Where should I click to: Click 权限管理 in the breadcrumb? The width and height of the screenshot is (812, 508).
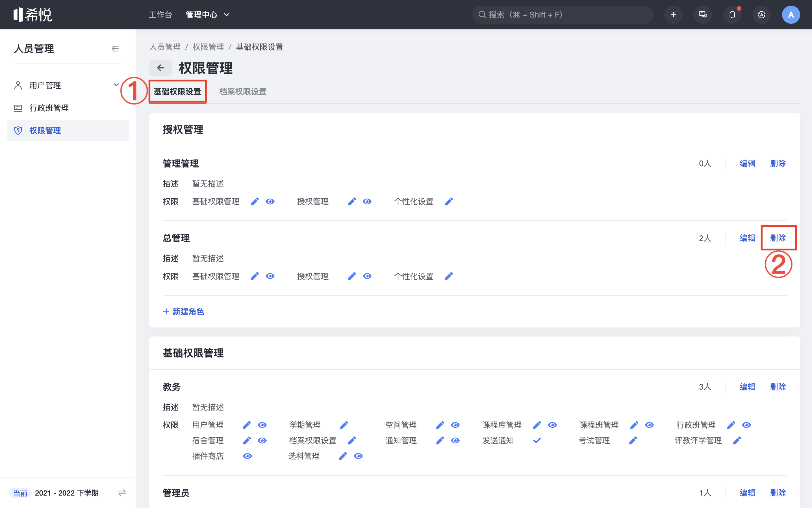pos(208,47)
